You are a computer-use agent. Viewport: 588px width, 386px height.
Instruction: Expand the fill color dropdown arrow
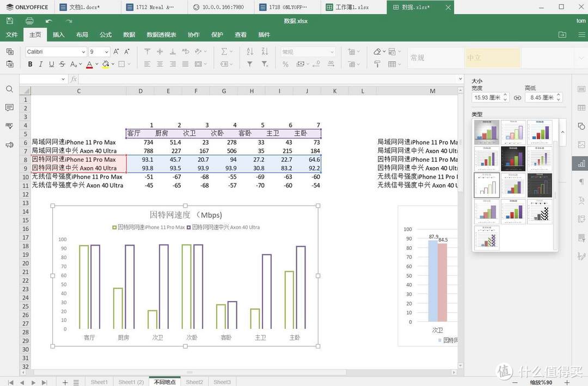coord(113,64)
